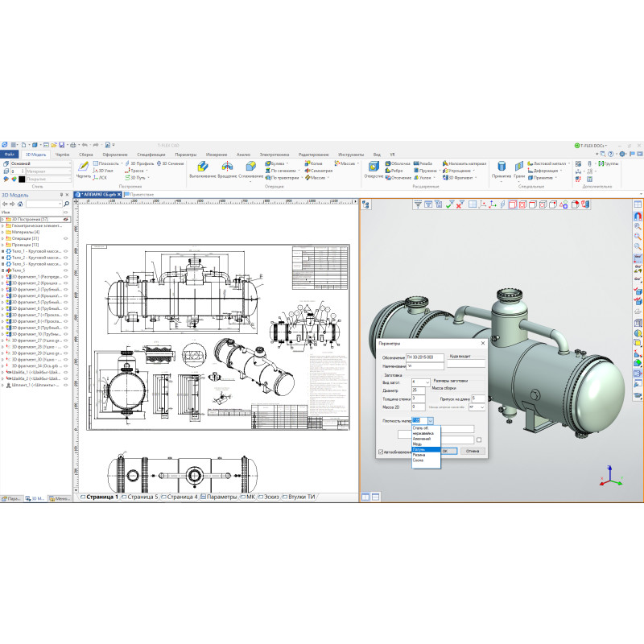Tick the empty checkbox above Отмена button
The image size is (644, 644).
(x=479, y=440)
